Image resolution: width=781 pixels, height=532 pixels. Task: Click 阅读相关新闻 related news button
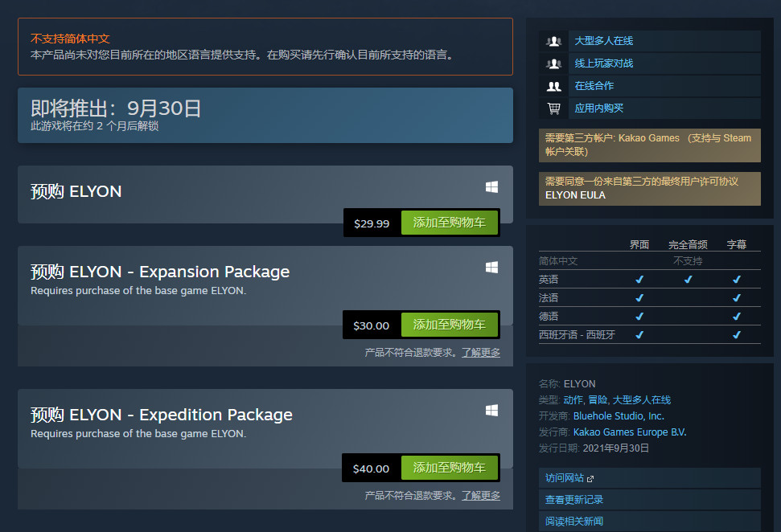(x=650, y=521)
